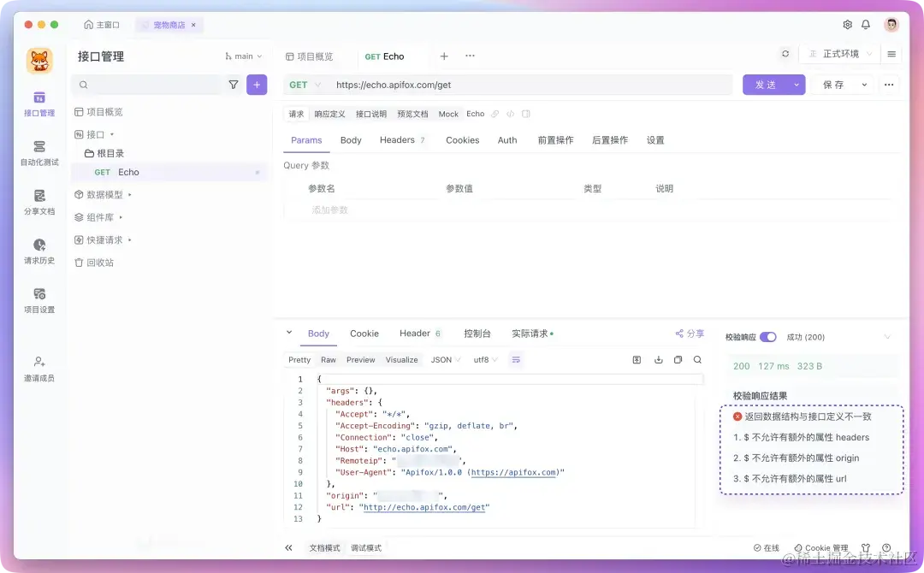Click 添加参数 to add a query parameter

point(331,210)
